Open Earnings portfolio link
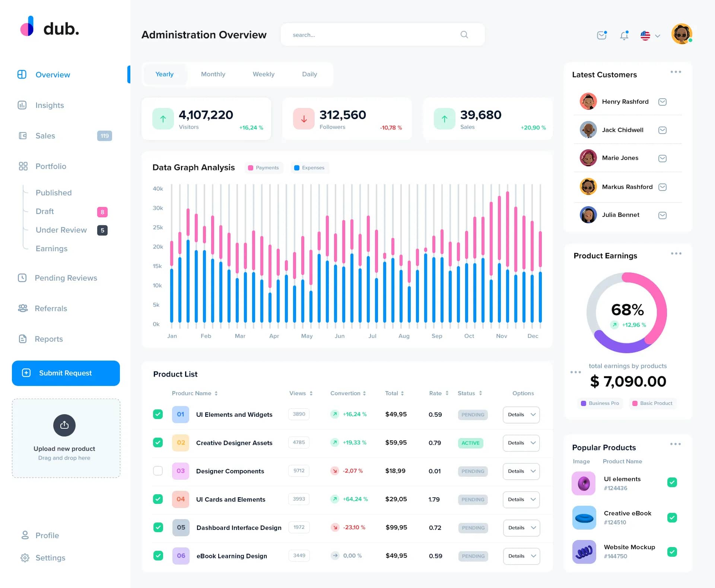The height and width of the screenshot is (588, 715). pyautogui.click(x=51, y=249)
